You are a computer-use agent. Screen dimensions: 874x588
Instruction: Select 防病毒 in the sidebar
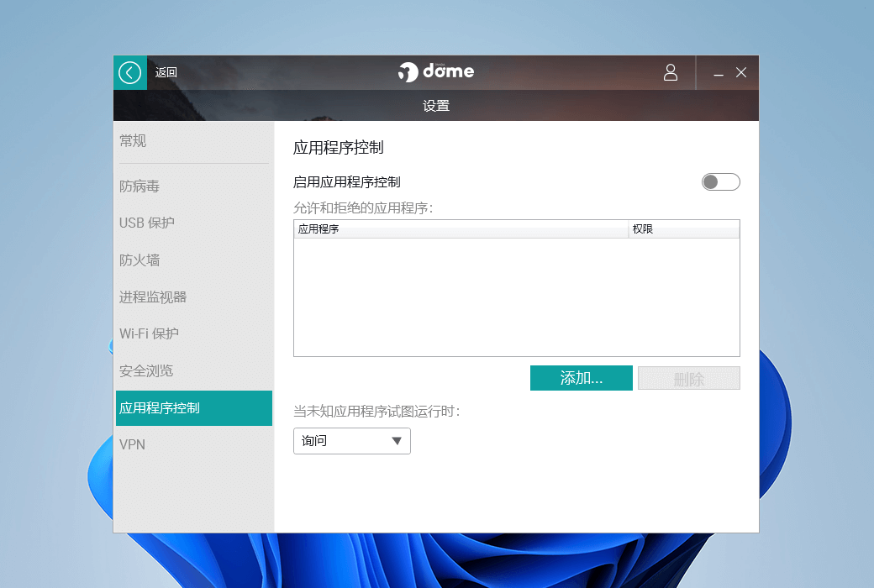[140, 186]
